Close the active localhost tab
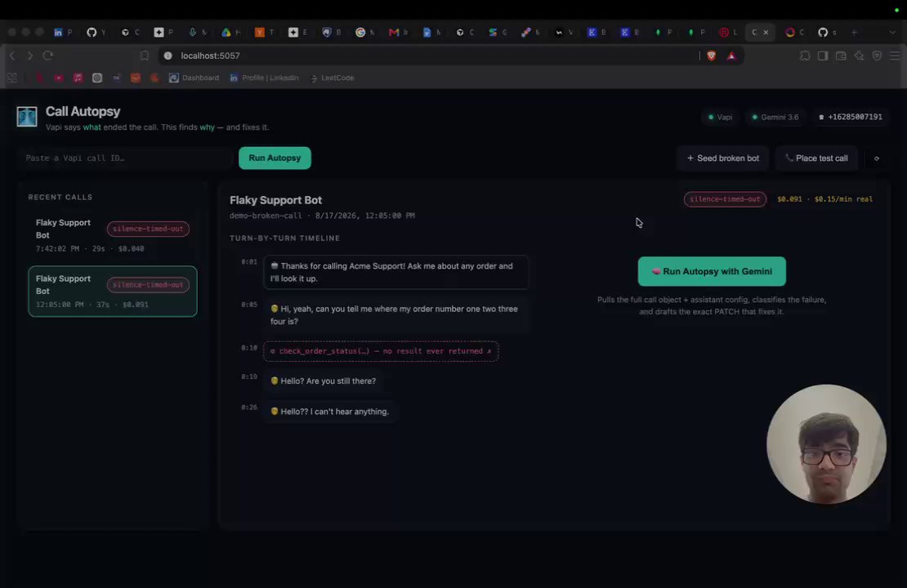Image resolution: width=907 pixels, height=588 pixels. point(766,33)
